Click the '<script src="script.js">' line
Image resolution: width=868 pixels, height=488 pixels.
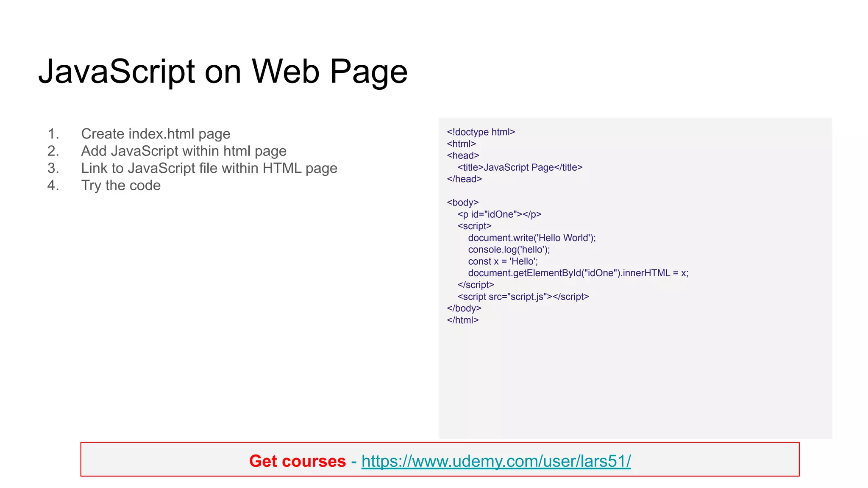pyautogui.click(x=523, y=297)
